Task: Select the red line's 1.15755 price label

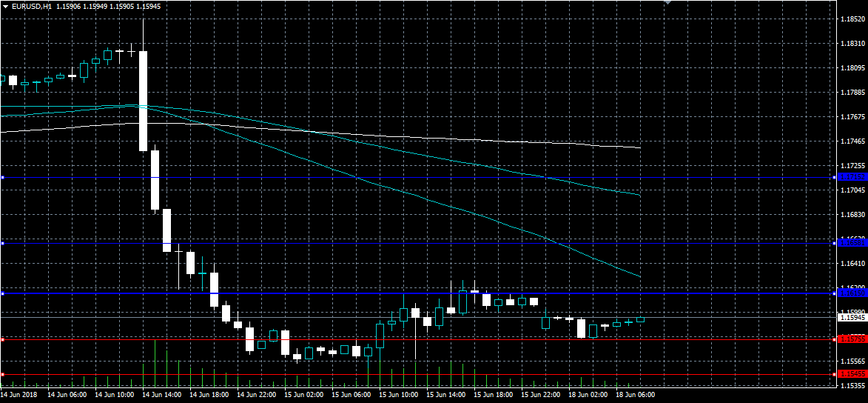Action: pos(851,339)
